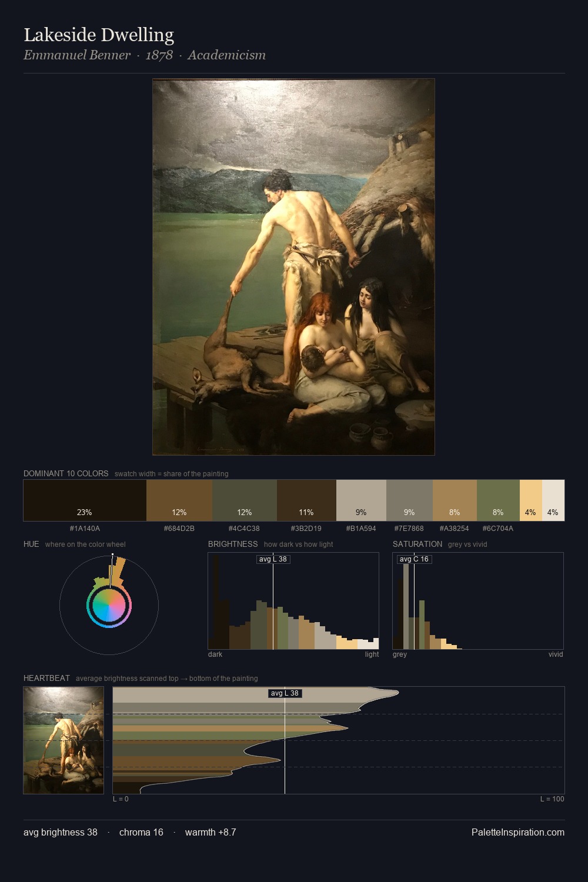Click the '#4C4C38' hex code label

tap(244, 529)
